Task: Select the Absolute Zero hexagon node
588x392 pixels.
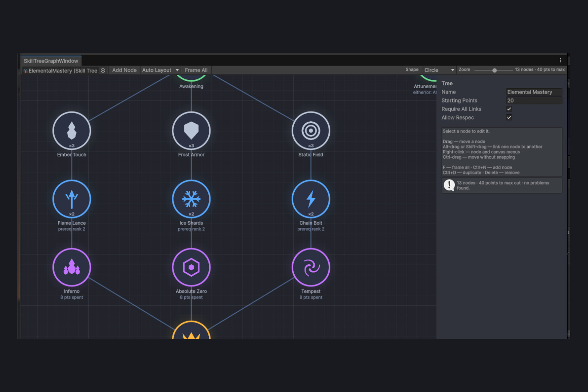Action: tap(191, 267)
